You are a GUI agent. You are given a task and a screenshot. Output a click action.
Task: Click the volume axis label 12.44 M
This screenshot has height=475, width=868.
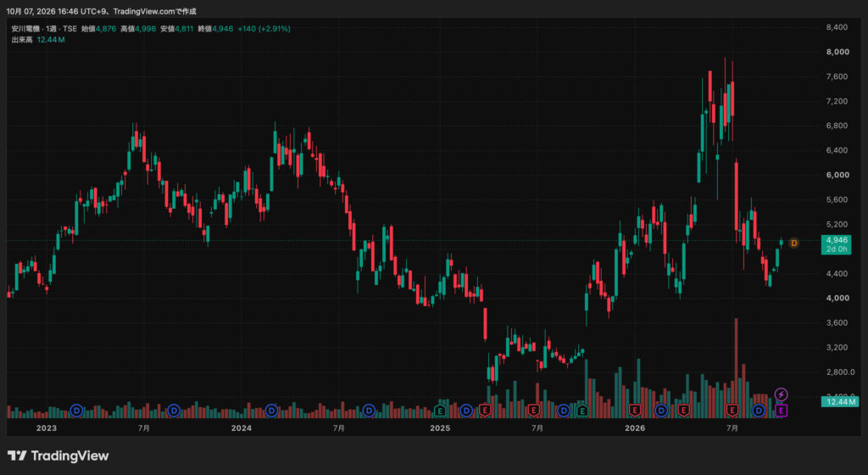click(x=840, y=401)
